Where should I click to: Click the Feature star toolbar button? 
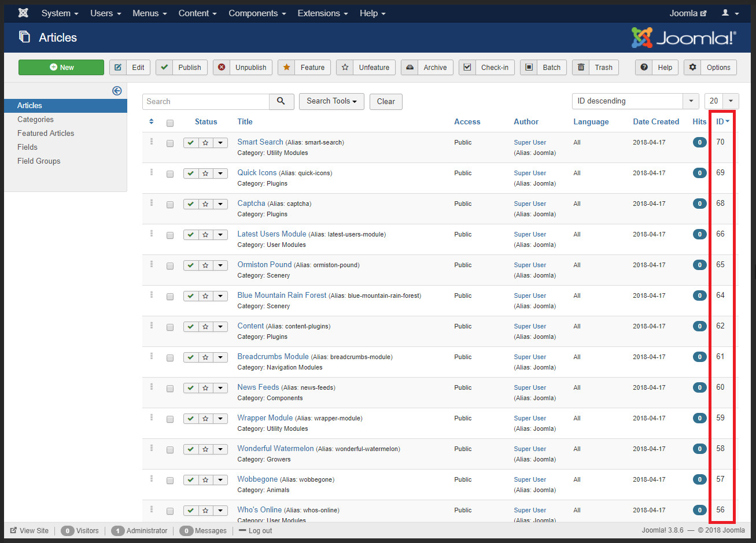[x=304, y=68]
